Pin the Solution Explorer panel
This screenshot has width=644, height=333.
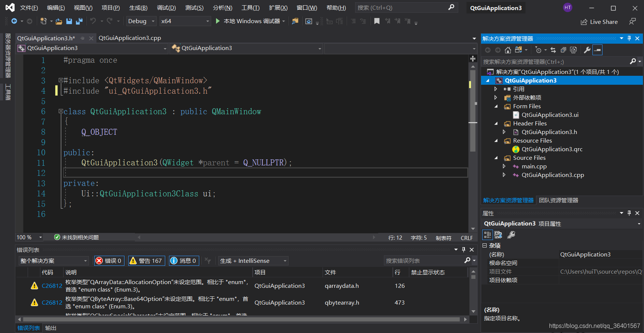tap(629, 38)
